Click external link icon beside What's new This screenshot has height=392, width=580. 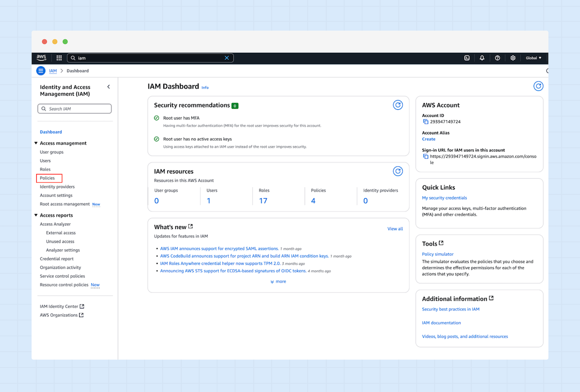coord(191,226)
